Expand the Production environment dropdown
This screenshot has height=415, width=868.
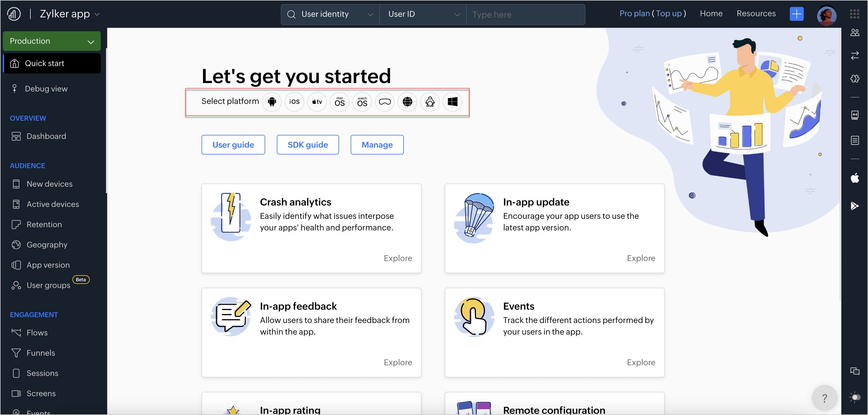(52, 41)
